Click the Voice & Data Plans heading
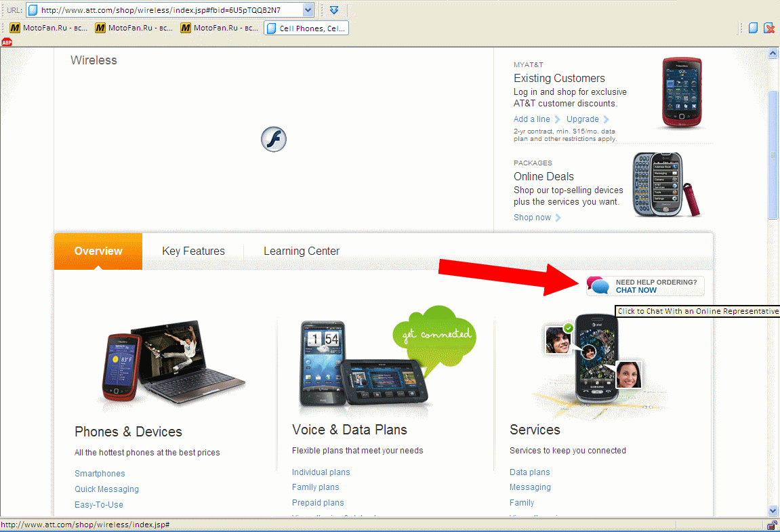 click(349, 430)
